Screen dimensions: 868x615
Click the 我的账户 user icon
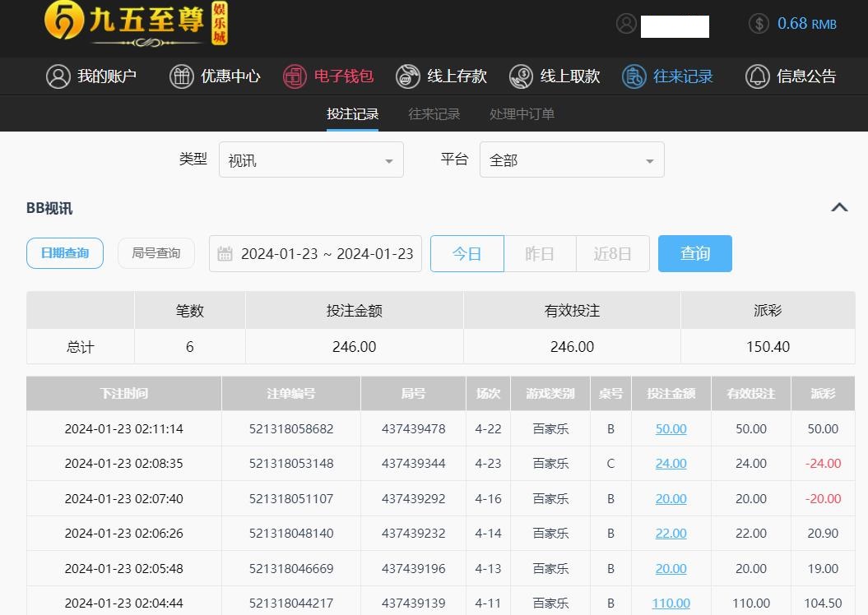click(x=58, y=76)
